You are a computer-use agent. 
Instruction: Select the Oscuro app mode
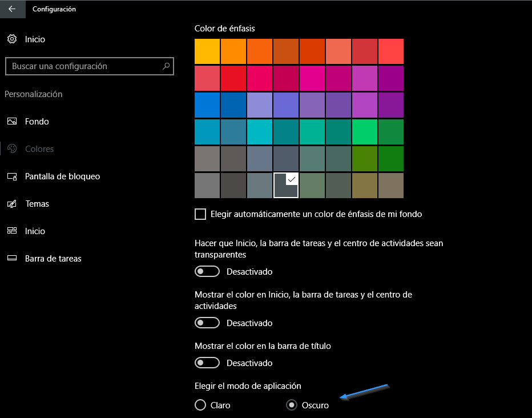(292, 405)
